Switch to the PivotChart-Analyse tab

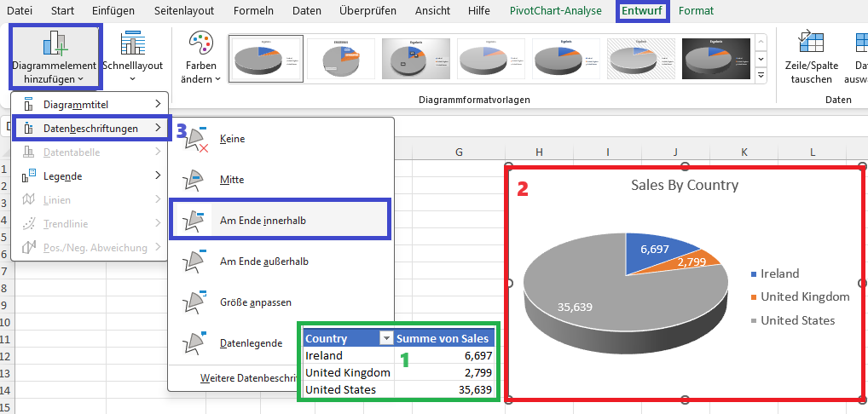556,10
